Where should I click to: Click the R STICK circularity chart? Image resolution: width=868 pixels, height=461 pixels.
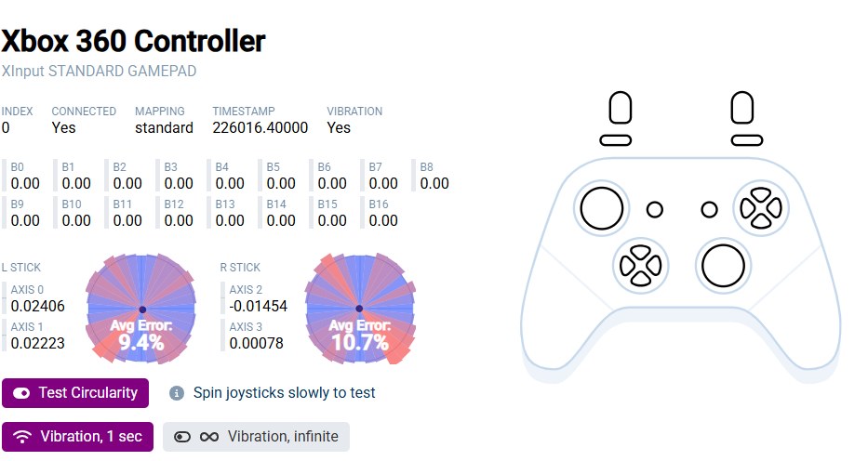coord(360,309)
